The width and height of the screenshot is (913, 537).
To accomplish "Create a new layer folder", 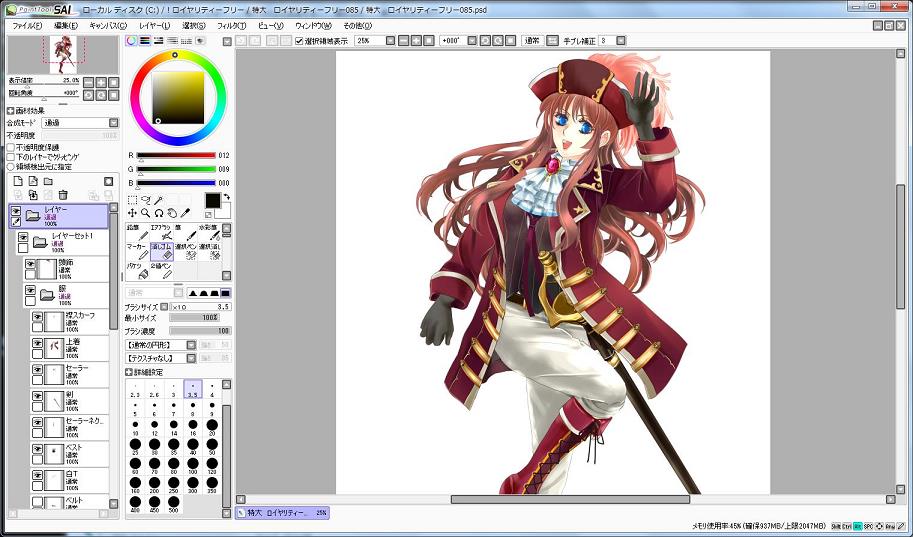I will [x=47, y=181].
